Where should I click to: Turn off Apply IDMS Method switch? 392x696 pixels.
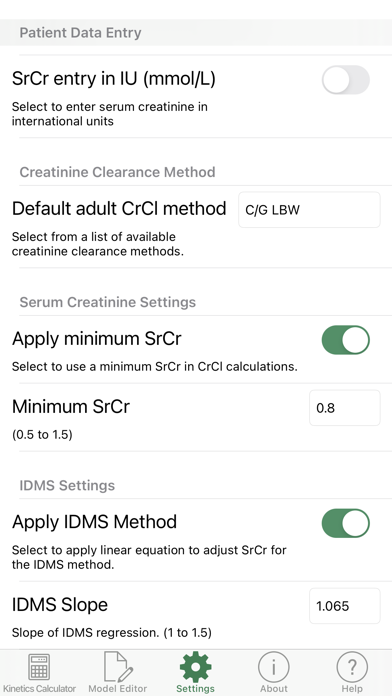[346, 523]
